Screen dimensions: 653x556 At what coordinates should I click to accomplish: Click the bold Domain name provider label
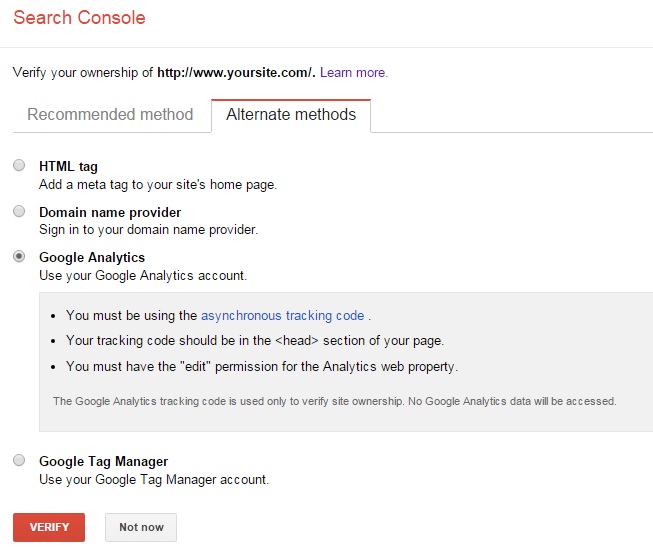pos(110,212)
